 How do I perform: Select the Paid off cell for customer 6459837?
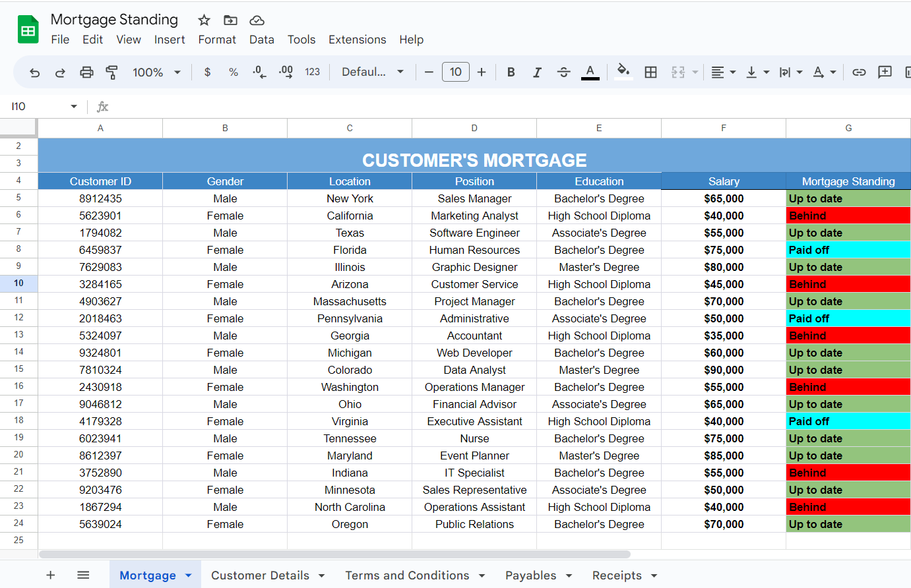point(848,250)
